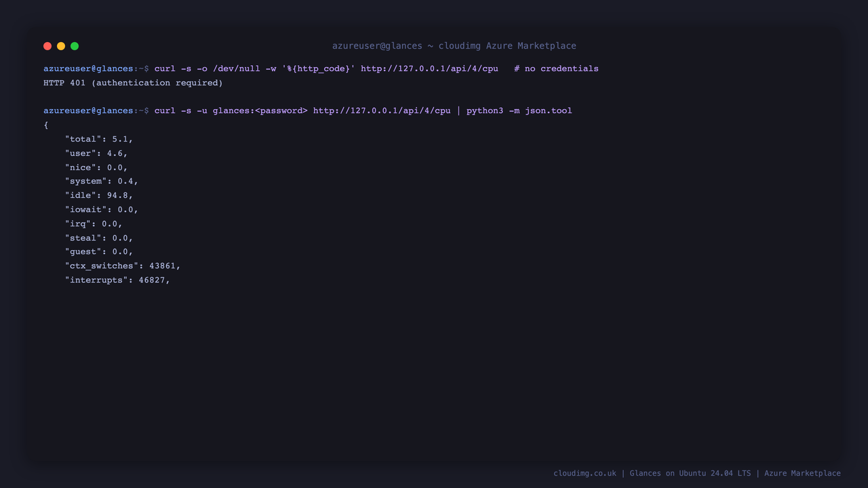Click the "interrupts": 46827 line
Screen dimensions: 868x488
[x=117, y=280]
